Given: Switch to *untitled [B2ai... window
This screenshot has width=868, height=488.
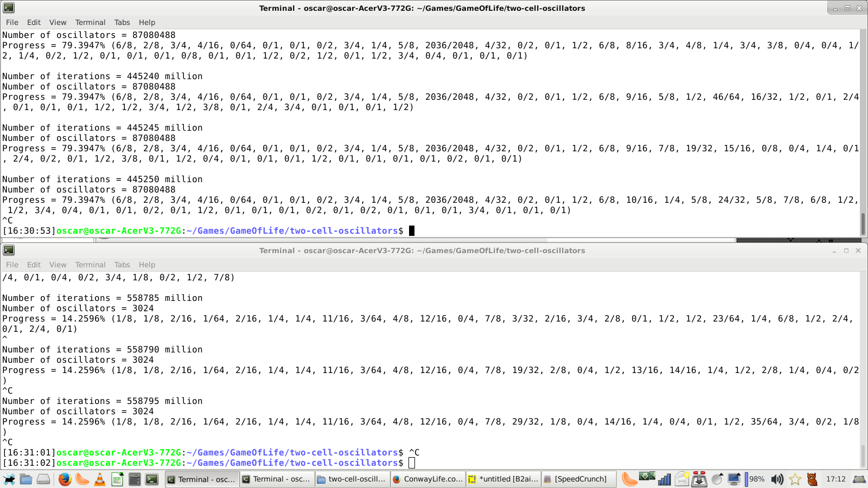Looking at the screenshot, I should click(x=503, y=479).
